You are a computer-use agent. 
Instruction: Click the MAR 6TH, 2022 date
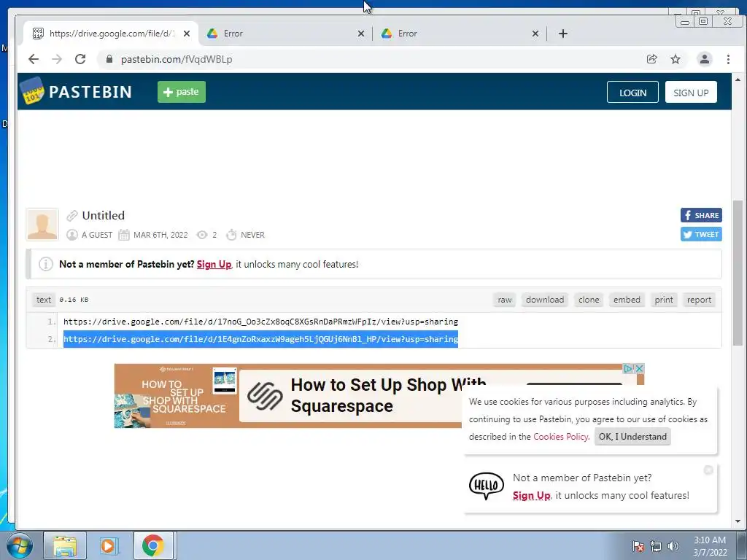click(160, 235)
